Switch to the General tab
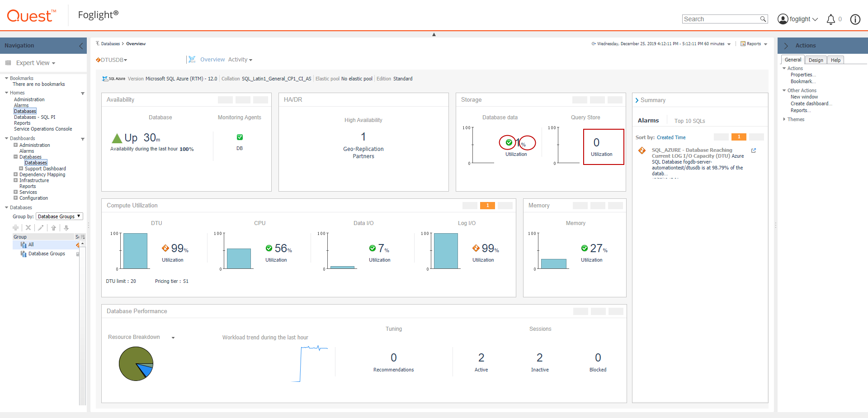The height and width of the screenshot is (418, 868). point(793,60)
